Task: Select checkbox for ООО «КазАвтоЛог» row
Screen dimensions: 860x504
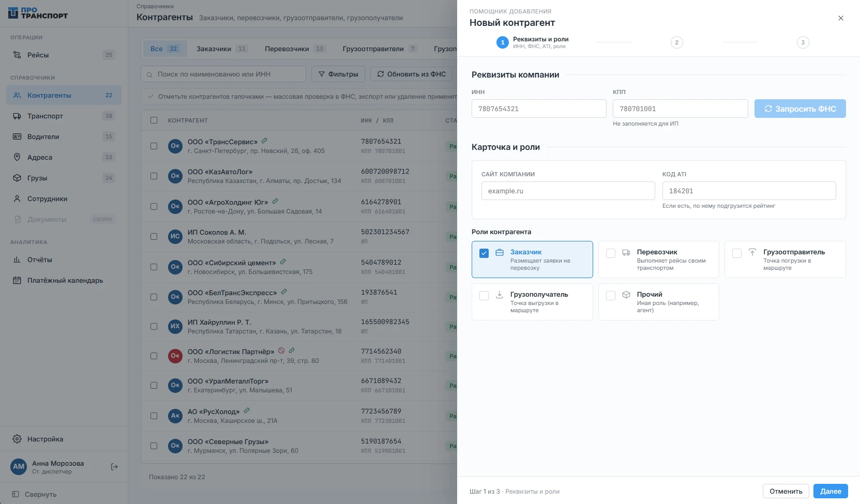Action: [154, 176]
